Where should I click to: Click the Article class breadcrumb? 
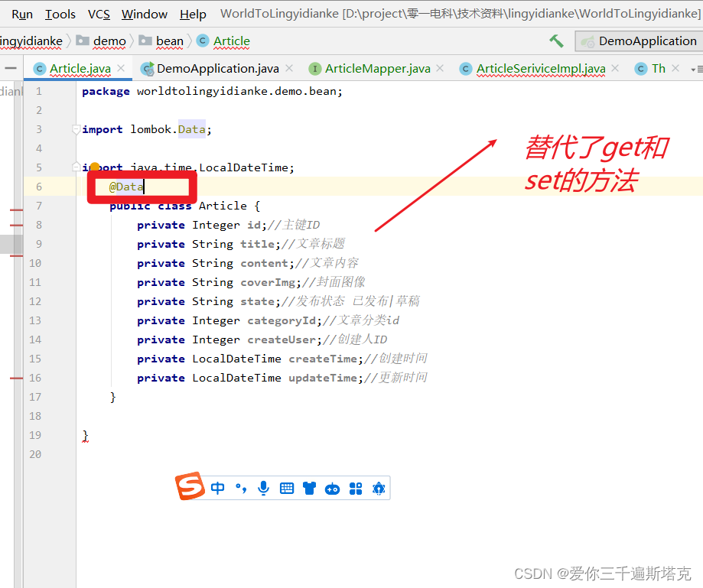[231, 41]
